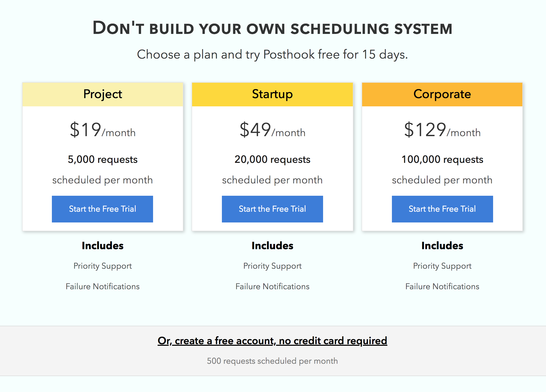Screen dimensions: 546x392
Task: Click the $129/month price text
Action: 442,130
